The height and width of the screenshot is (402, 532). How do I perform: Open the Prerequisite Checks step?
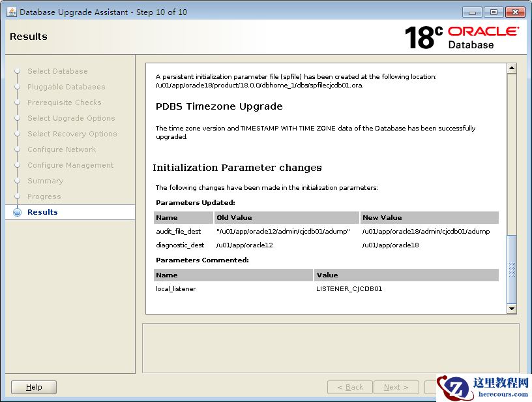64,102
